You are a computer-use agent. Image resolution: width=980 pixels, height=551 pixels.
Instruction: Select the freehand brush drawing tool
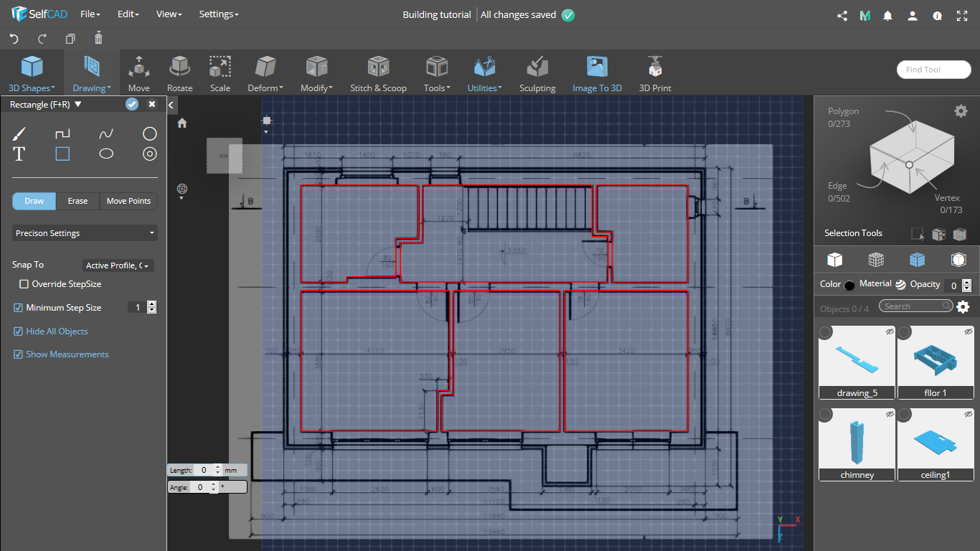coord(19,133)
